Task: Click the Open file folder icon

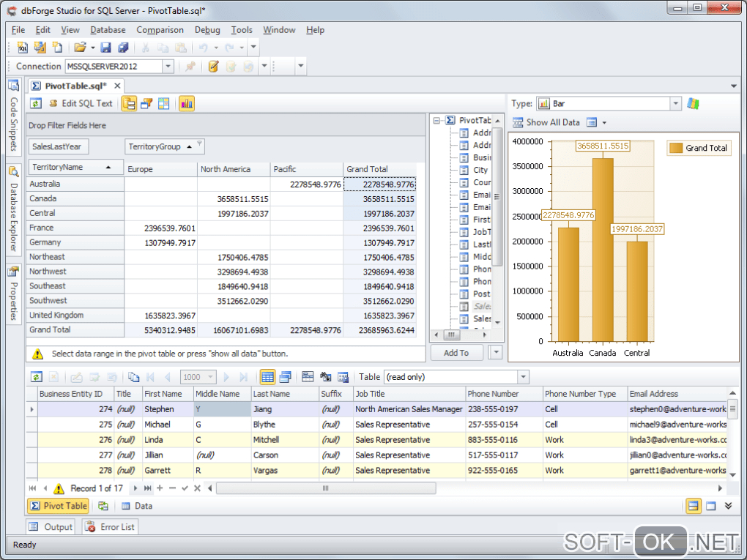Action: click(80, 48)
